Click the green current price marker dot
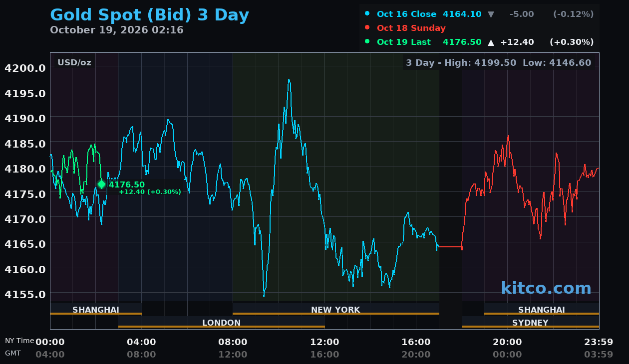The width and height of the screenshot is (629, 364). [x=101, y=184]
